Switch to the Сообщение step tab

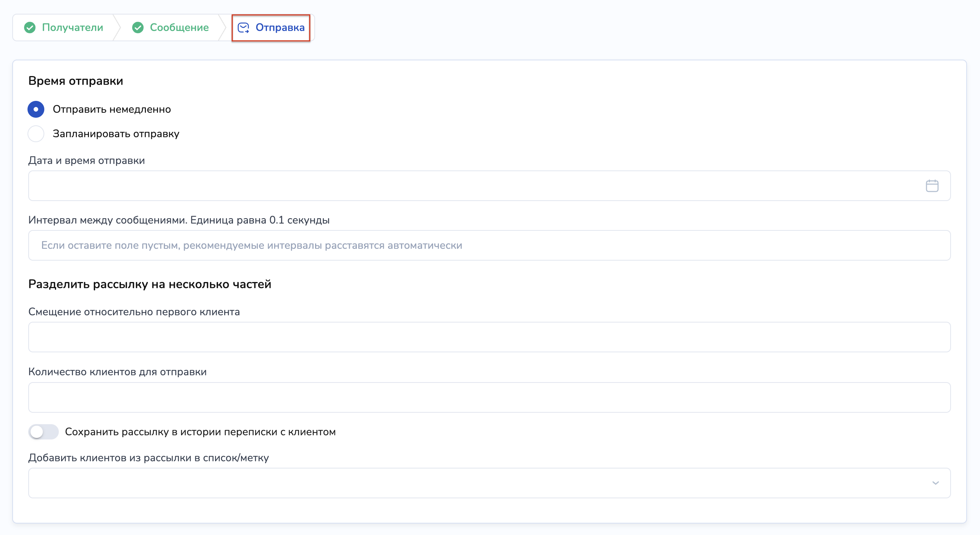[x=179, y=28]
